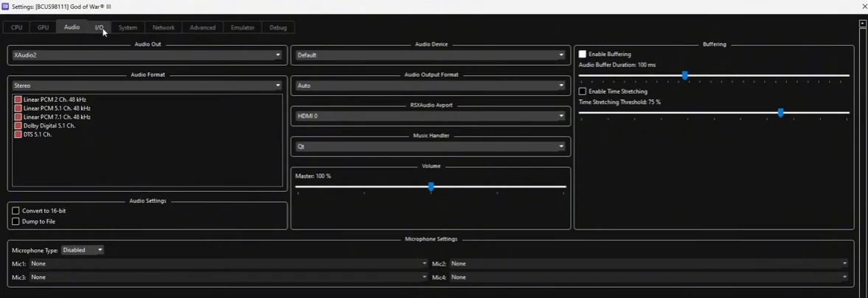Enable the Convert to 16-bit option
This screenshot has width=868, height=298.
click(15, 211)
